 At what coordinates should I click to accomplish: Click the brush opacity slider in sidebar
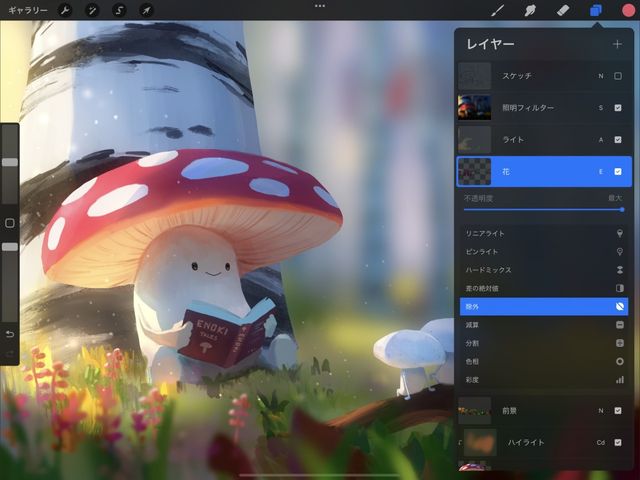(x=10, y=282)
